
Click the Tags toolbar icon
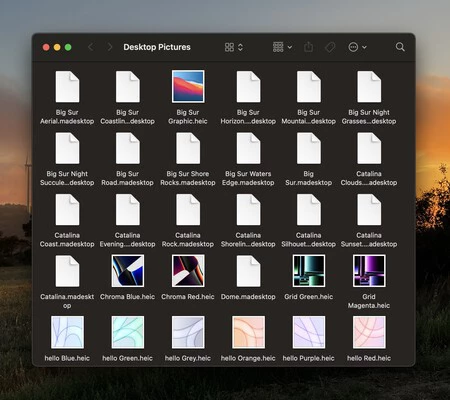(330, 47)
